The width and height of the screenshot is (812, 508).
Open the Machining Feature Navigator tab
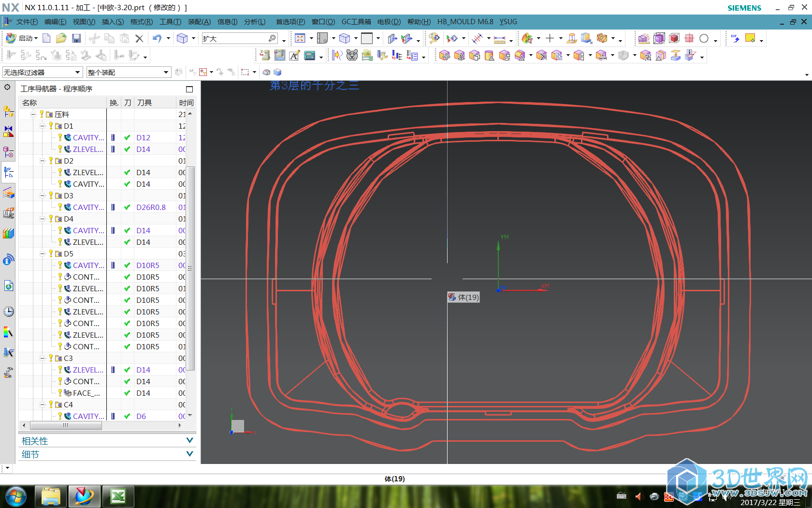tap(8, 193)
